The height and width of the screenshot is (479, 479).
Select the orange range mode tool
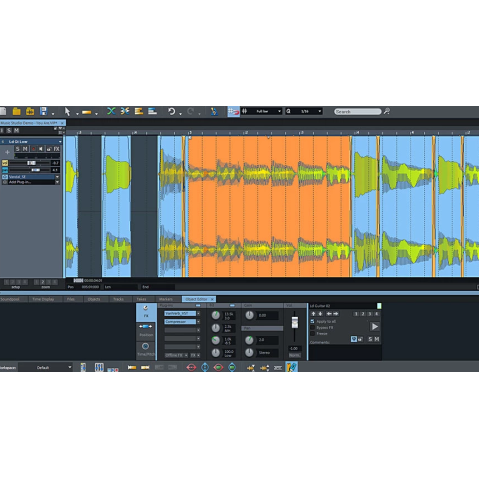click(x=86, y=112)
